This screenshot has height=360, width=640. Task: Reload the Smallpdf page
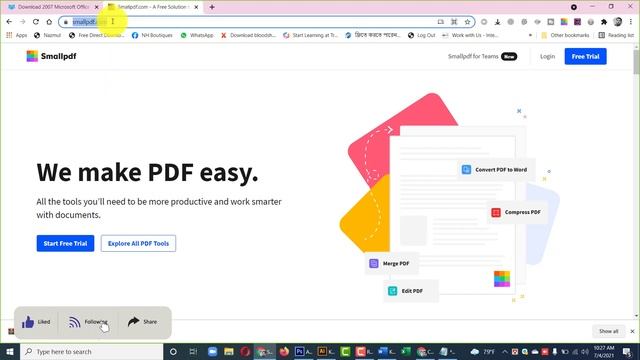point(36,22)
